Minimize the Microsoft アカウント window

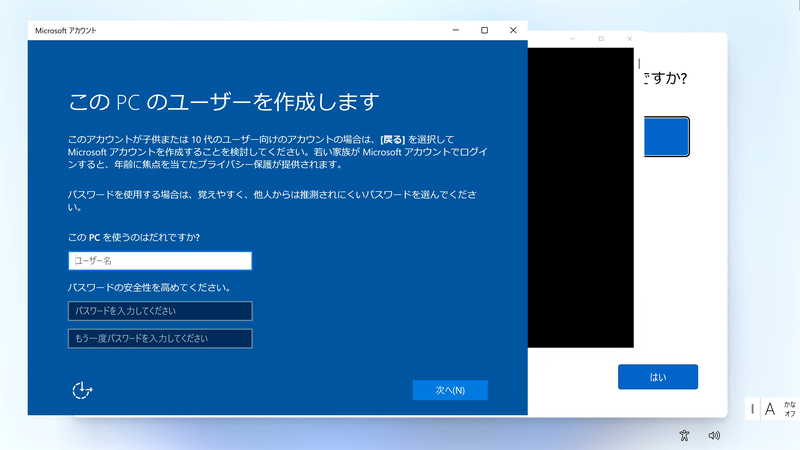(x=456, y=30)
